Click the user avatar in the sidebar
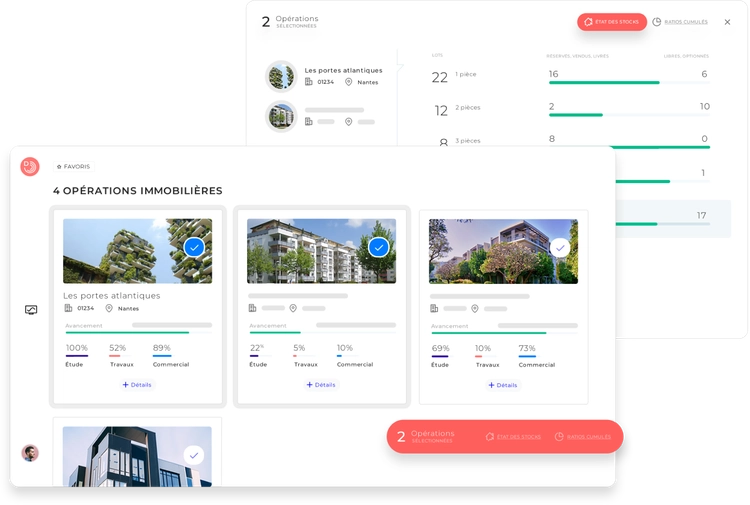The width and height of the screenshot is (750, 505). [30, 453]
